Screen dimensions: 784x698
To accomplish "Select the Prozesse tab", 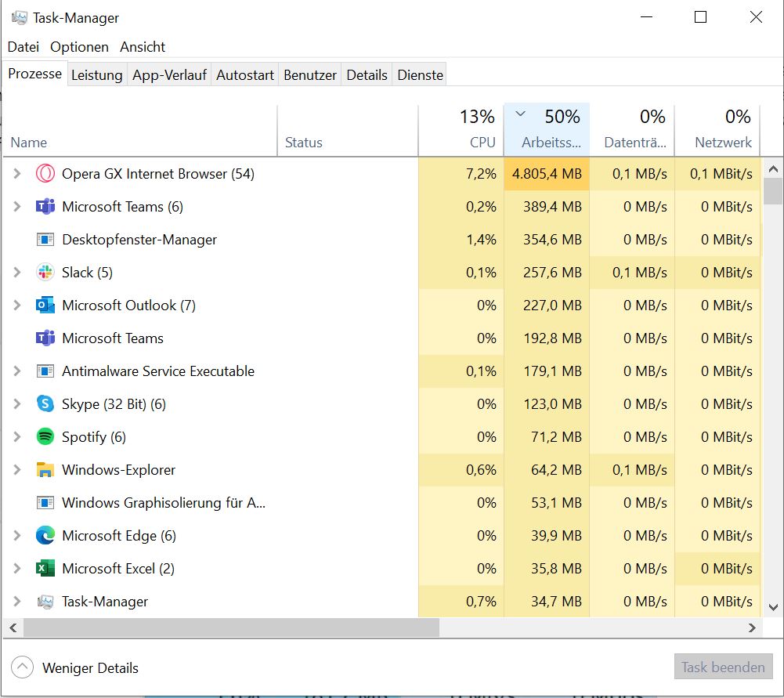I will point(35,74).
